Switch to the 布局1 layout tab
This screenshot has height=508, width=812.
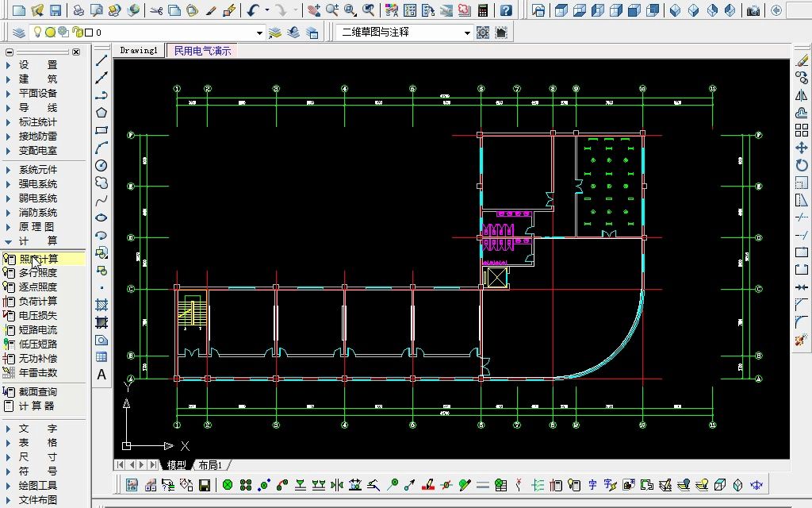click(x=210, y=465)
